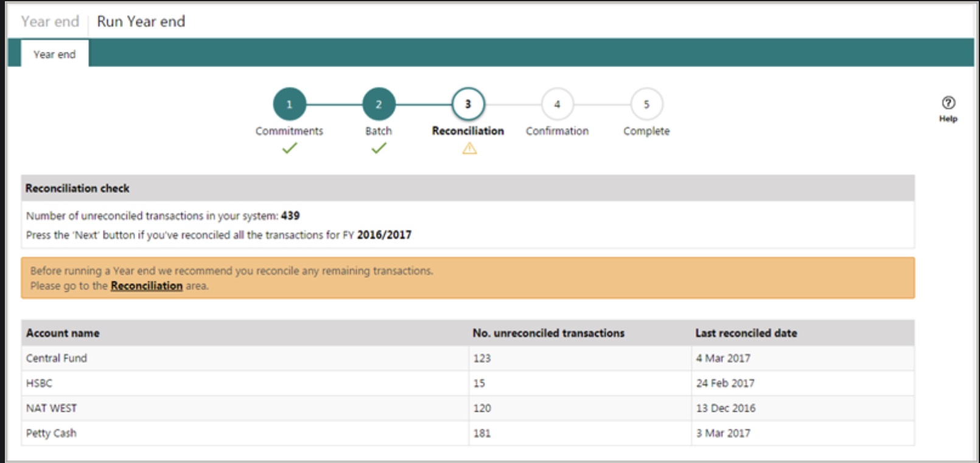This screenshot has width=980, height=463.
Task: Click the No. unreconciled transactions header
Action: coord(548,333)
